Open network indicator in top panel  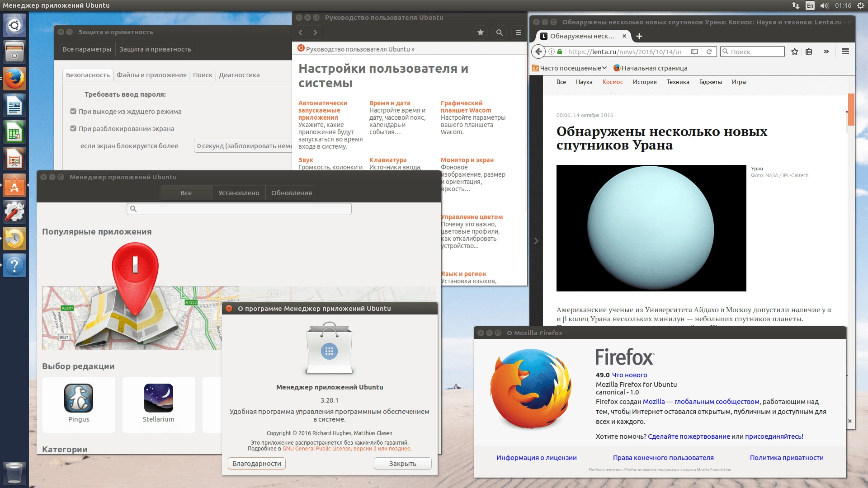(796, 5)
